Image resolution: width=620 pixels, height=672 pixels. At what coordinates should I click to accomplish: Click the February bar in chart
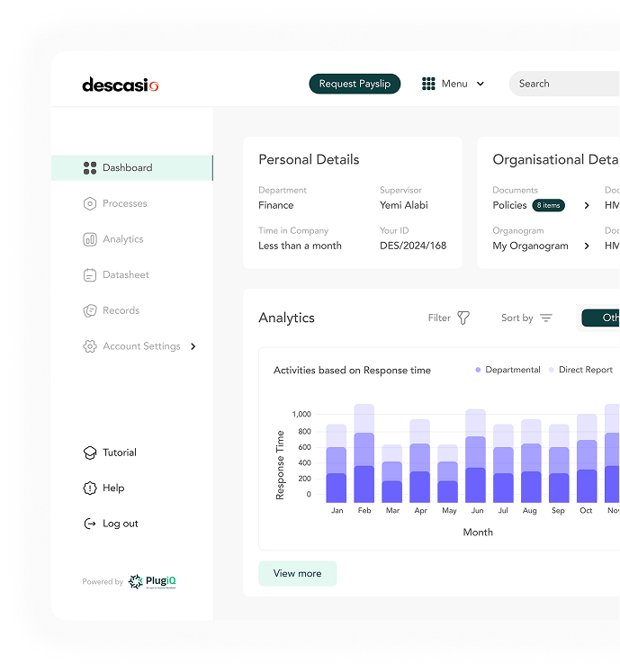(364, 454)
